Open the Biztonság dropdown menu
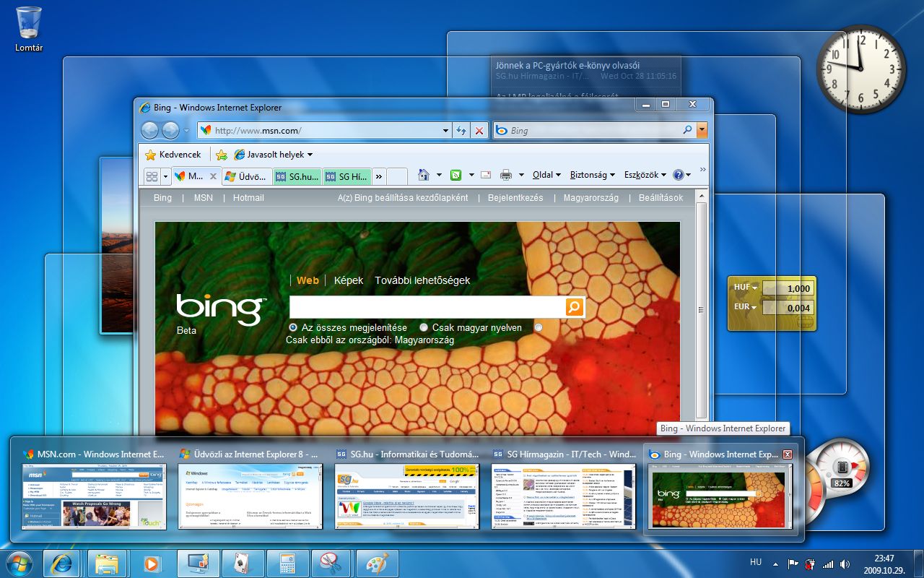This screenshot has width=924, height=578. point(592,175)
